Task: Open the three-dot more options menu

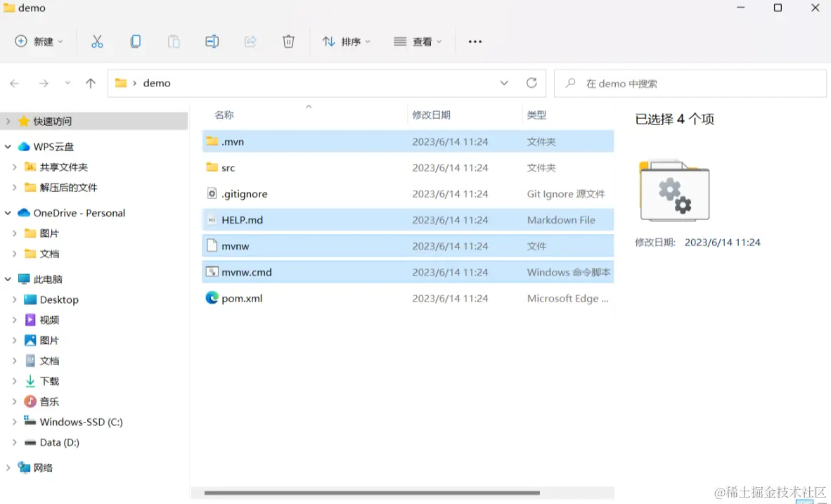Action: 475,41
